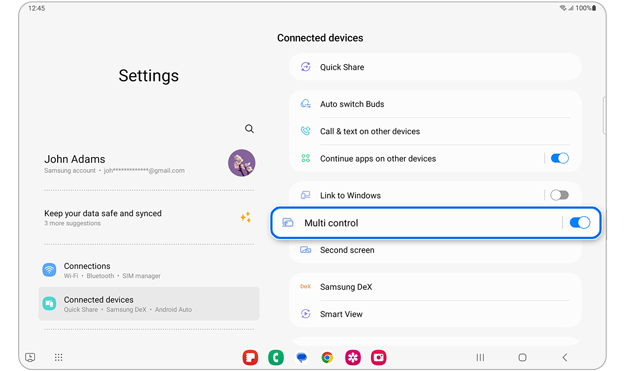
Task: Tap the phone handset Call & text icon
Action: pos(305,131)
